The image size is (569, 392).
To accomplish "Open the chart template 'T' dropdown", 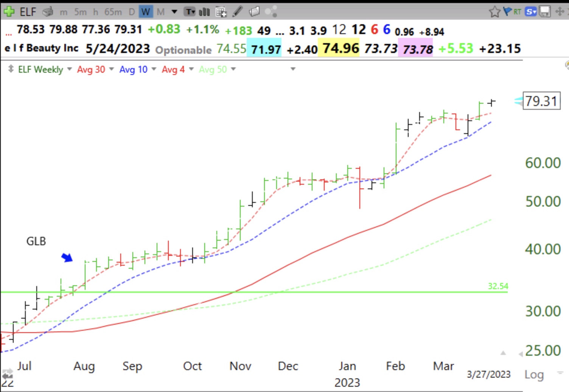I will click(x=190, y=12).
